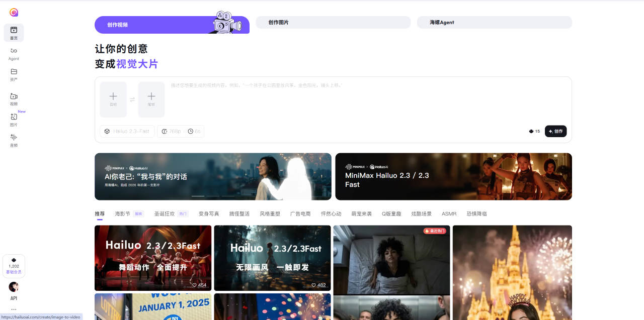644x320 pixels.
Task: Click the 1,202 credits membership badge
Action: (14, 266)
